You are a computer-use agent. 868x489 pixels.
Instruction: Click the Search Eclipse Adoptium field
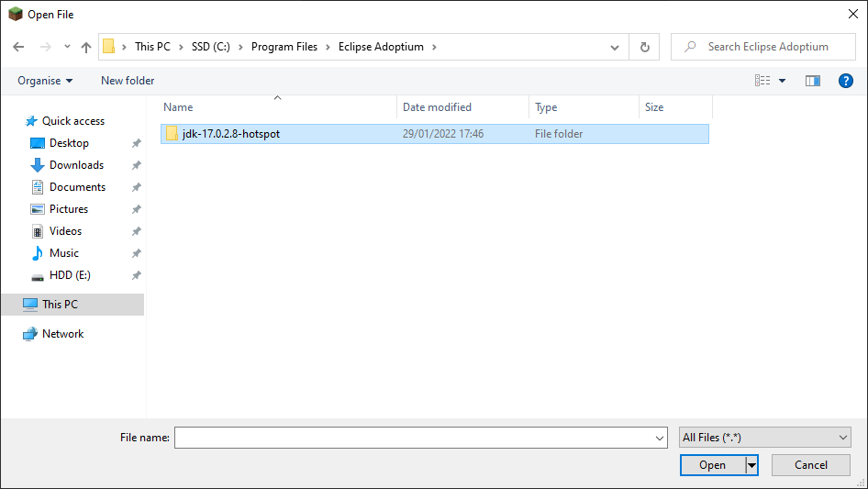click(x=771, y=47)
